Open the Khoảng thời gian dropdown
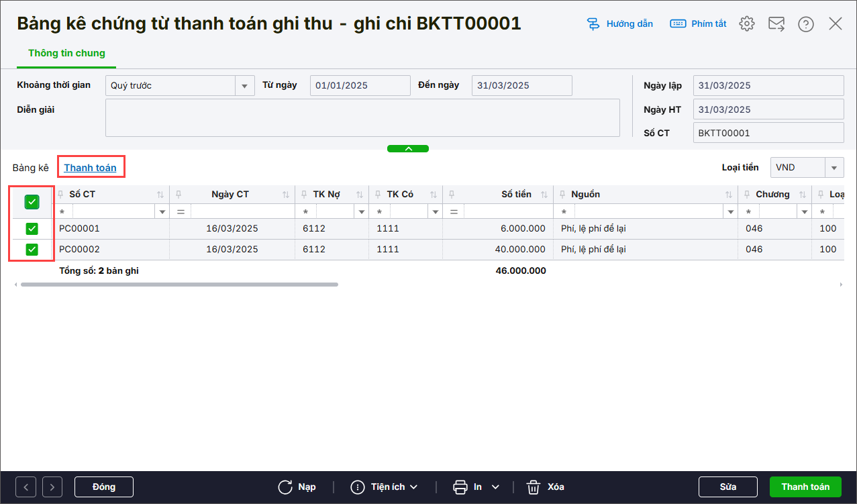This screenshot has height=504, width=857. coord(244,86)
